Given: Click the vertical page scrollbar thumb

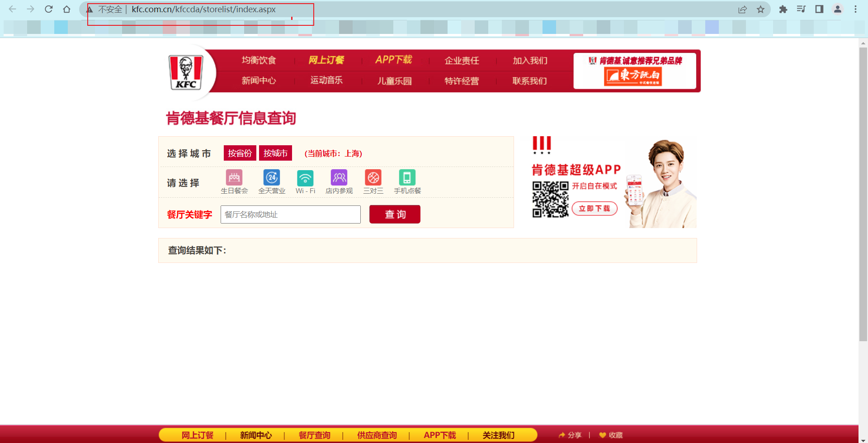Looking at the screenshot, I should pos(863,195).
